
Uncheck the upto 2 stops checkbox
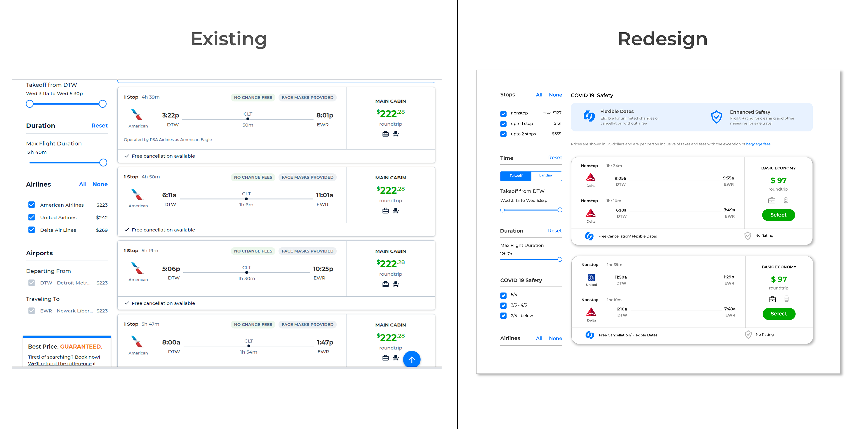503,134
